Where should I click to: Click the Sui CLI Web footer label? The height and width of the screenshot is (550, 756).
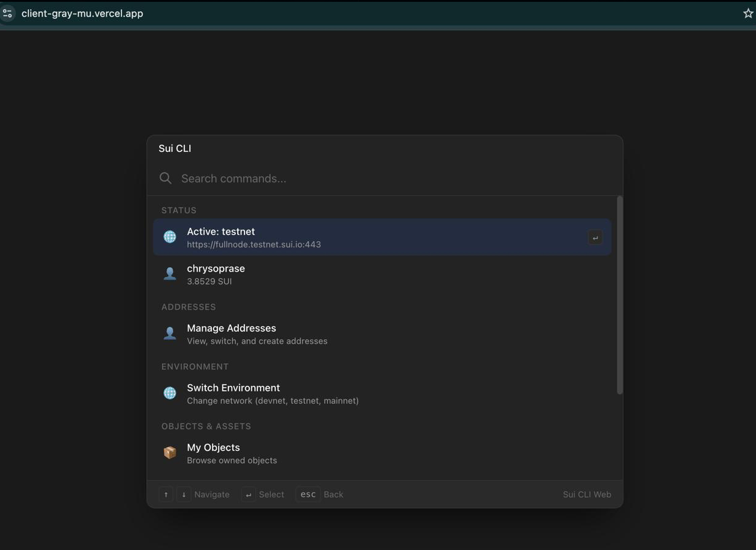[x=586, y=493]
